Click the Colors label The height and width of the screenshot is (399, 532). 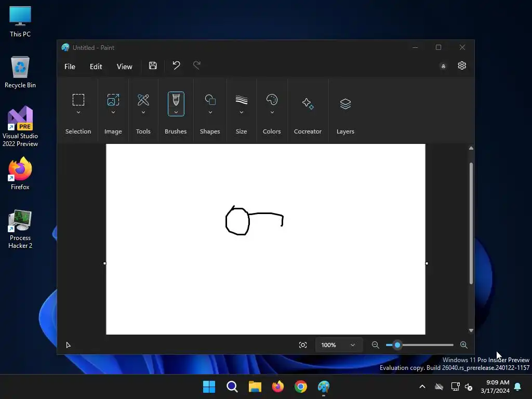tap(272, 131)
